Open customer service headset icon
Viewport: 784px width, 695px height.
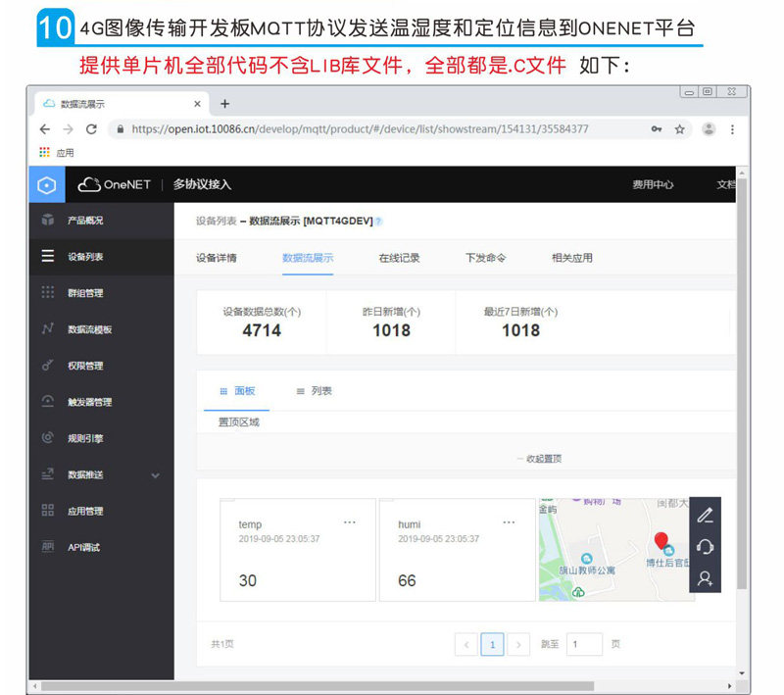[x=705, y=547]
